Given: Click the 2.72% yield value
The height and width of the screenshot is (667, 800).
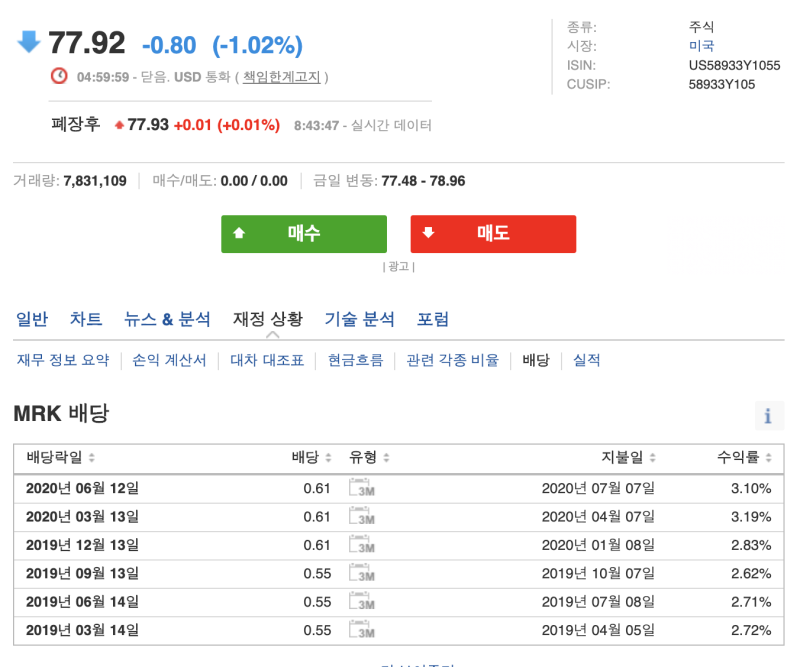Looking at the screenshot, I should click(x=751, y=630).
